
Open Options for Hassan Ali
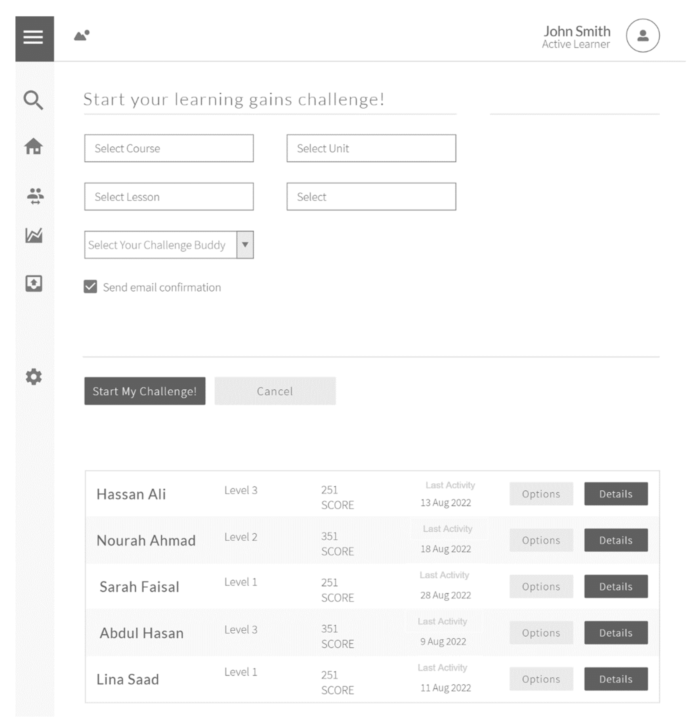pyautogui.click(x=541, y=494)
